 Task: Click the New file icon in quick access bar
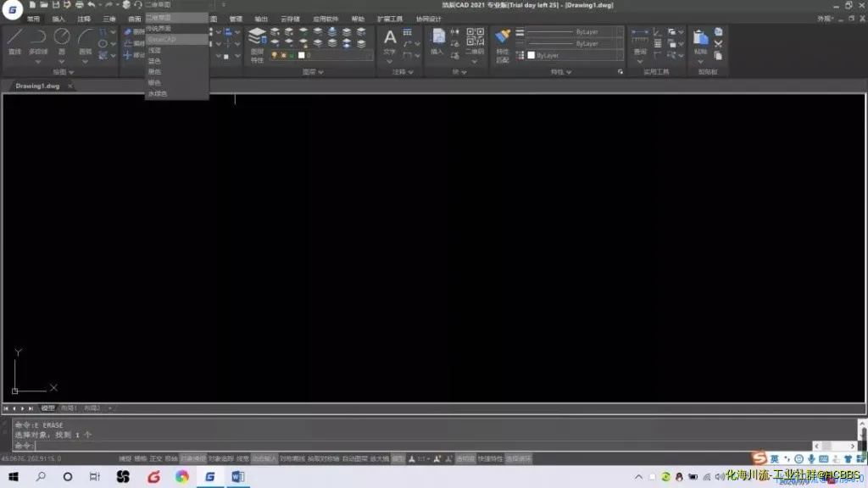pos(32,5)
